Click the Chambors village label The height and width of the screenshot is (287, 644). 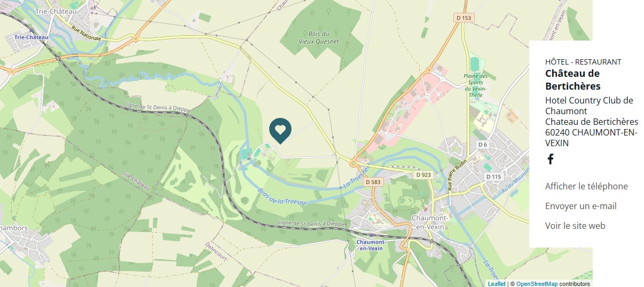pyautogui.click(x=13, y=228)
